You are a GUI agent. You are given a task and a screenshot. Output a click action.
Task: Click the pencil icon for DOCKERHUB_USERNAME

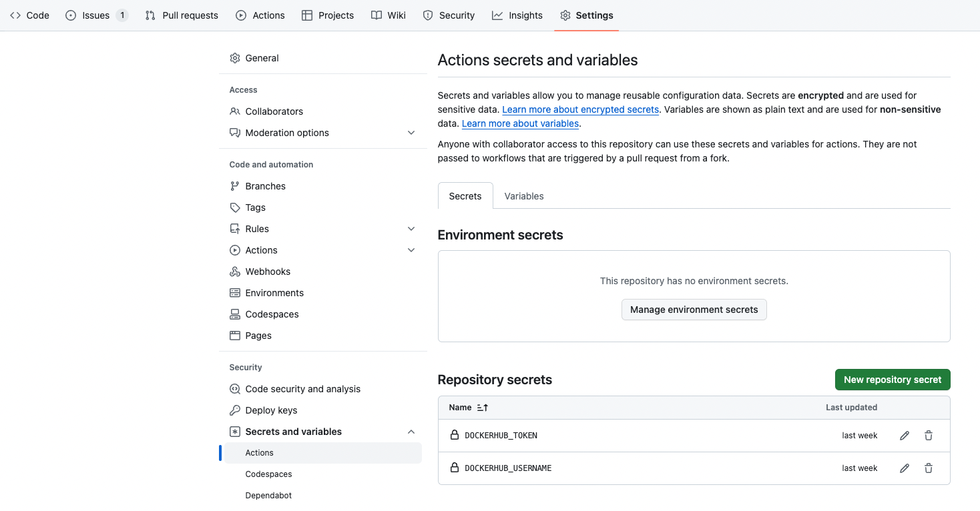coord(905,468)
